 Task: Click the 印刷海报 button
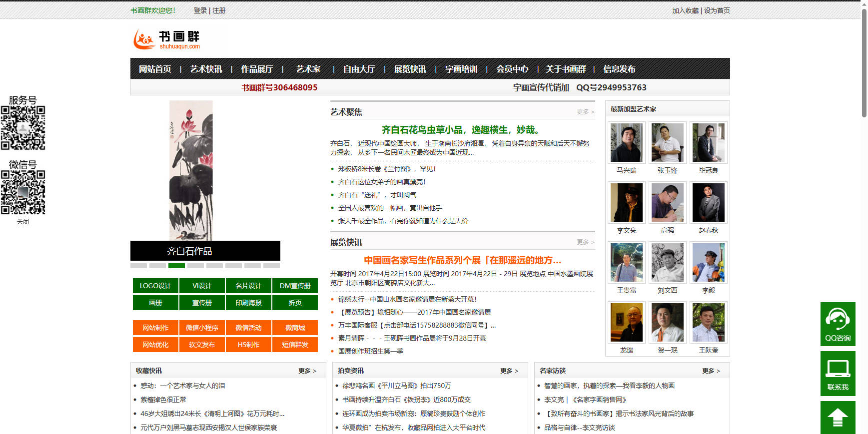click(x=248, y=303)
